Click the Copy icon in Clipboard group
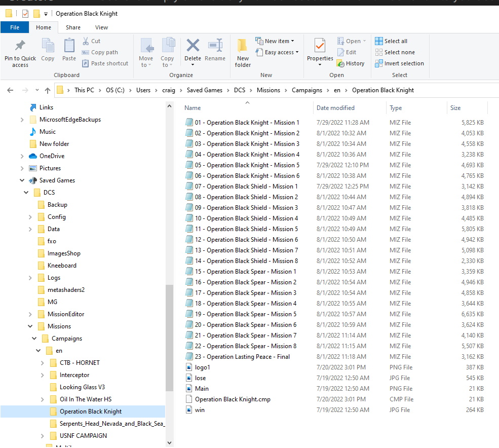This screenshot has height=448, width=499. 48,45
